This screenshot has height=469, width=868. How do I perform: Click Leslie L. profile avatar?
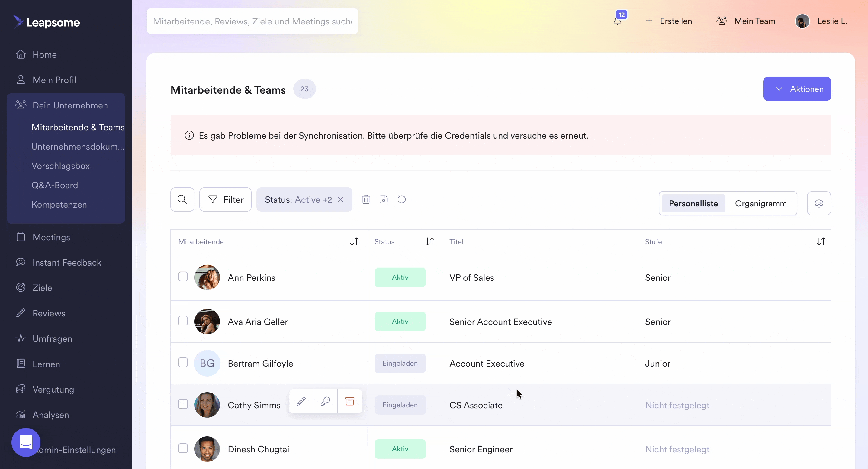click(802, 21)
